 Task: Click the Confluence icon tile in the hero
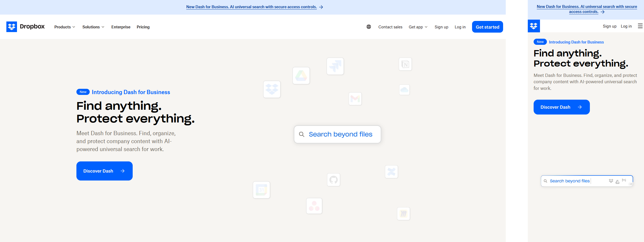click(391, 172)
